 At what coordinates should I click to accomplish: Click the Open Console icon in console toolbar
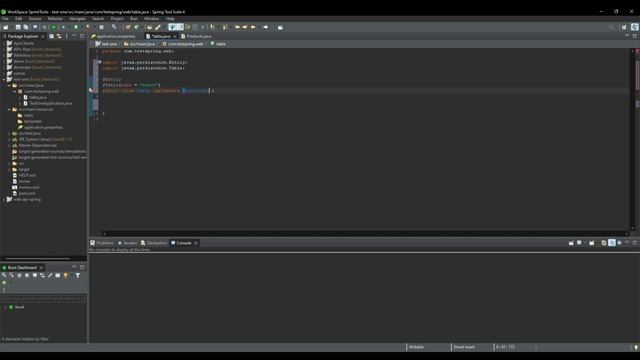(592, 243)
